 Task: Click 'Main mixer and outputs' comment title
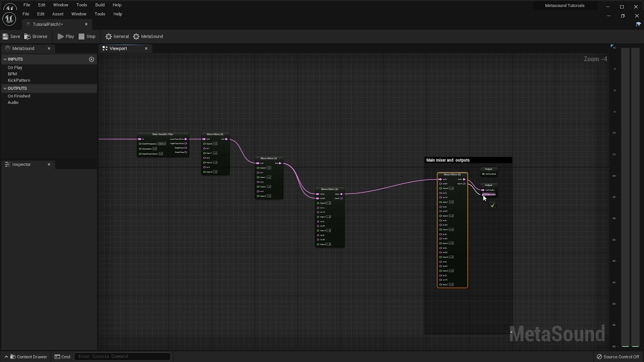coord(448,160)
